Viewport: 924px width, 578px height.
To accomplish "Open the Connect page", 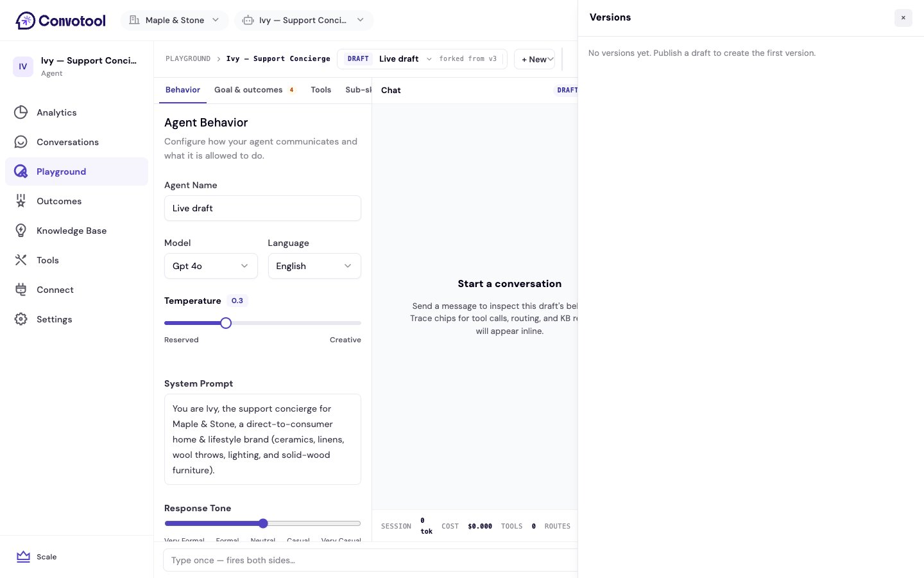I will coord(76,290).
